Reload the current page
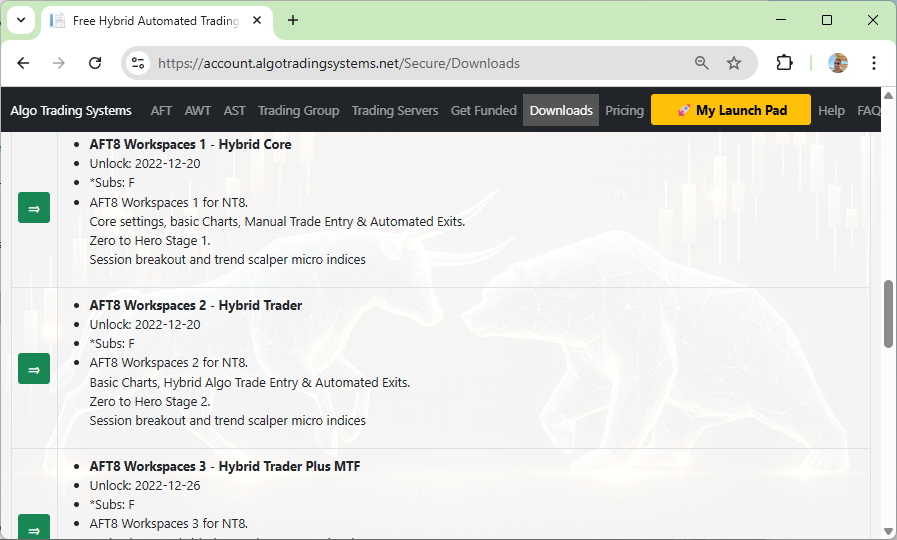897x540 pixels. point(95,63)
